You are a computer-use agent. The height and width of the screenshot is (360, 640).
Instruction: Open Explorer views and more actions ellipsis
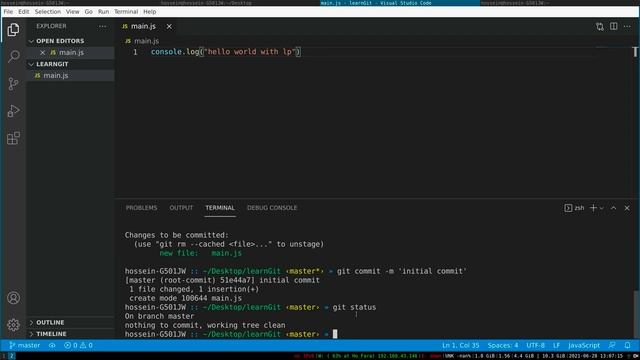pos(102,26)
